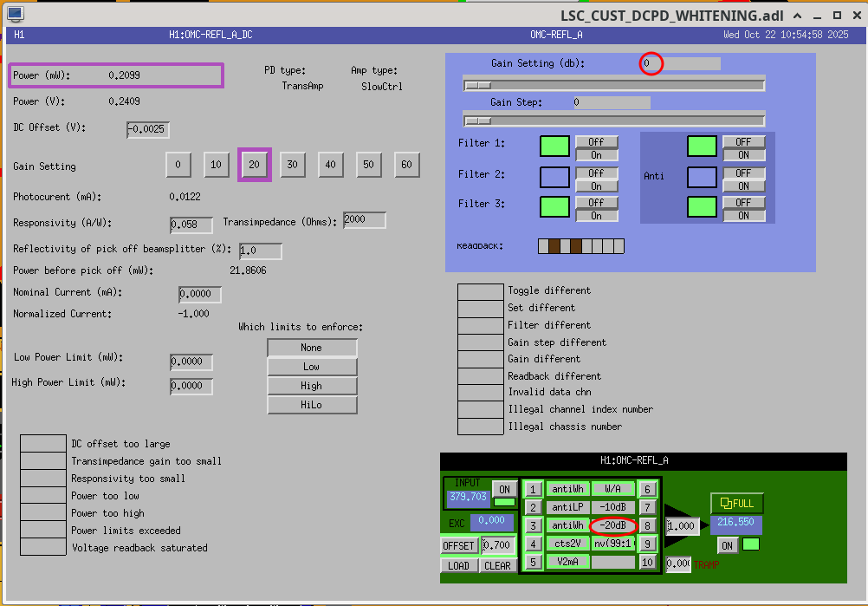Toggle the filter module INPUT ON button

[x=503, y=489]
